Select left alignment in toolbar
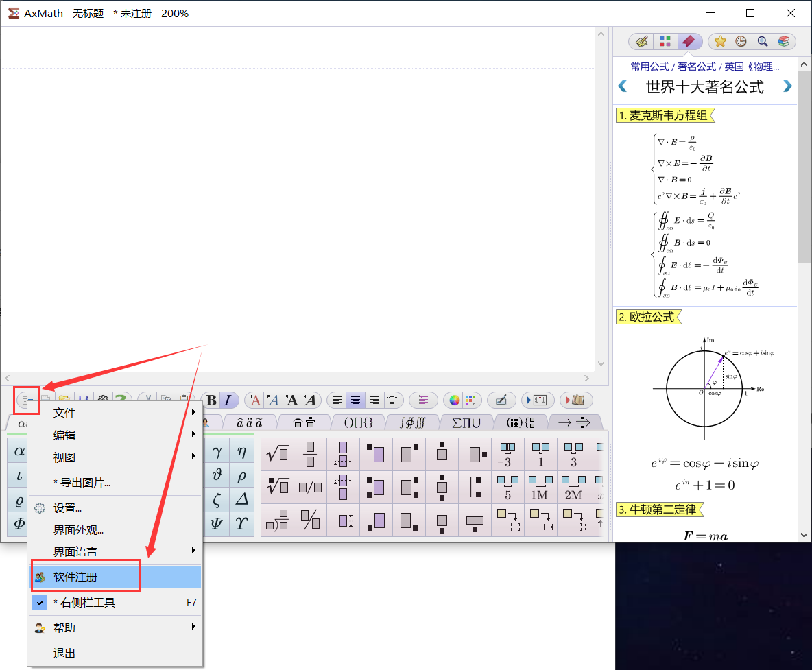 (337, 400)
